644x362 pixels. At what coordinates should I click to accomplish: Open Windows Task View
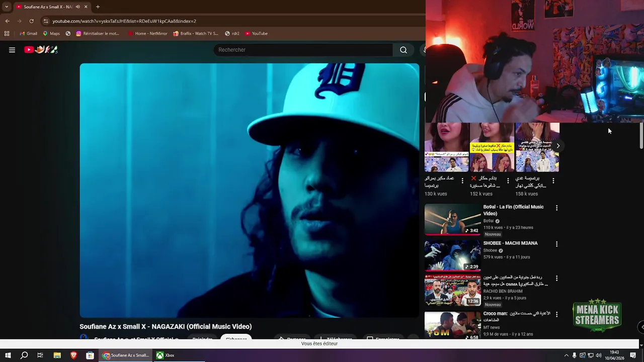40,355
